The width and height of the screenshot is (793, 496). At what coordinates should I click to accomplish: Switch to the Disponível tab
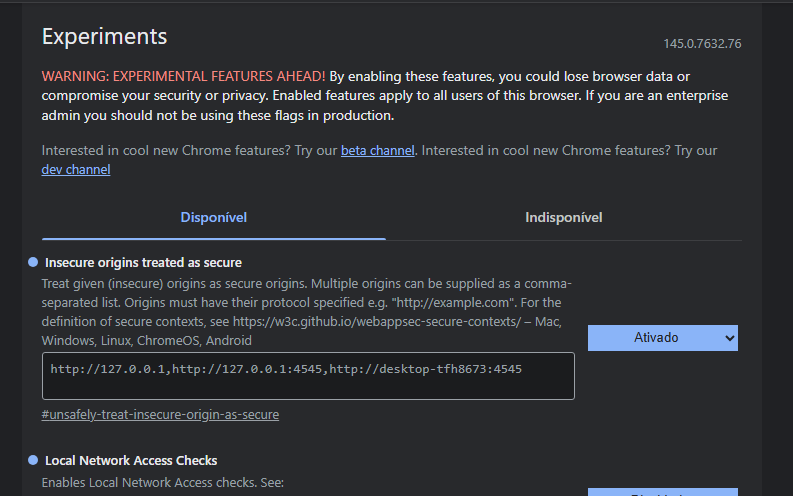click(213, 217)
